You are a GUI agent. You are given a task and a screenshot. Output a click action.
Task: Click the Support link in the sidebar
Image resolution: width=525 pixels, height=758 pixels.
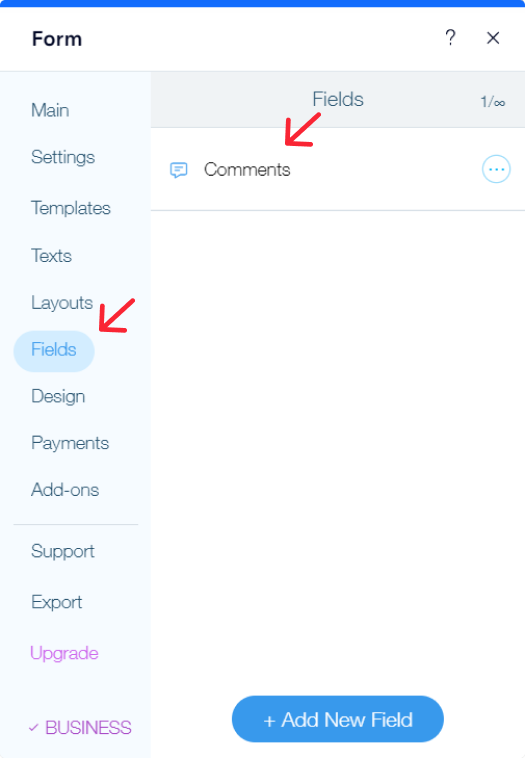(63, 552)
